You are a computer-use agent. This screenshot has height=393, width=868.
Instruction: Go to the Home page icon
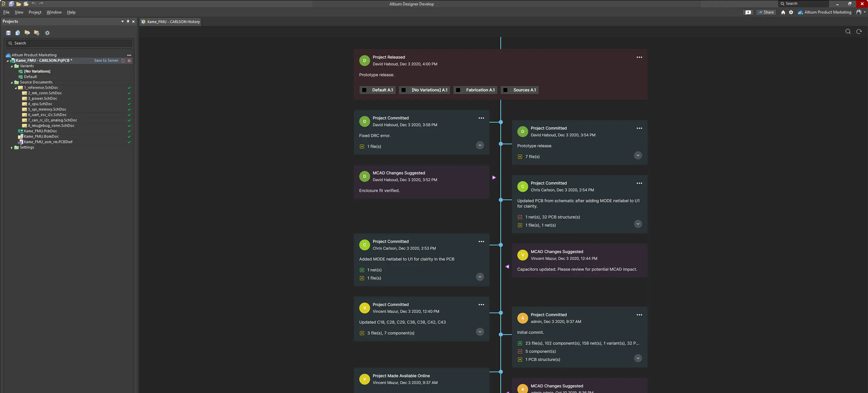tap(783, 12)
